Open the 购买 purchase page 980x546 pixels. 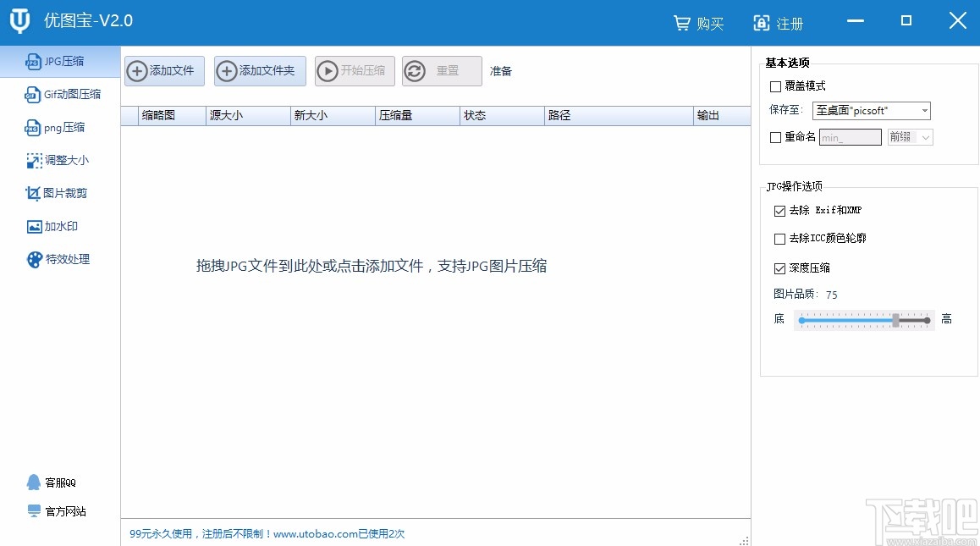point(697,23)
